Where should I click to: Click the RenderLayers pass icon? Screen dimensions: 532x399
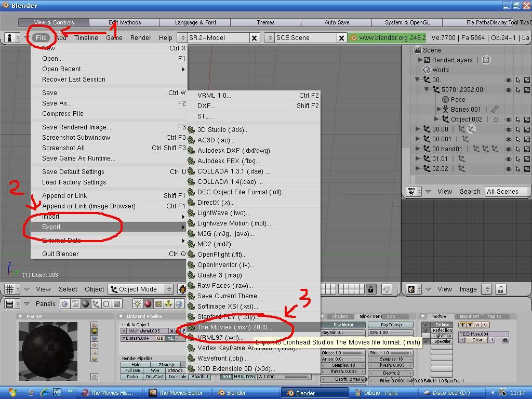(486, 60)
